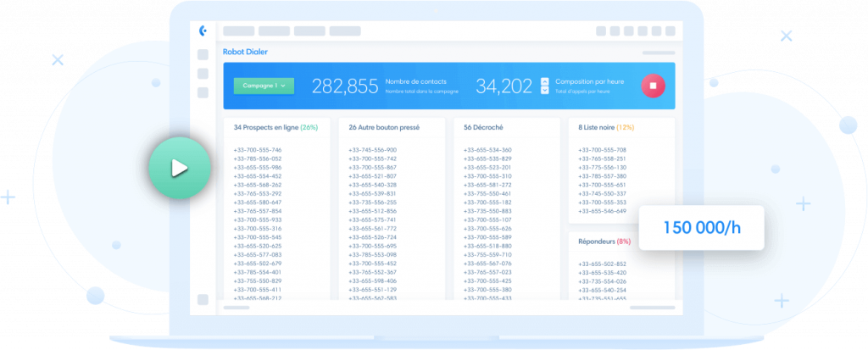Screen dimensions: 868x350
Task: Click the app logo in the top-left corner
Action: pos(203,31)
